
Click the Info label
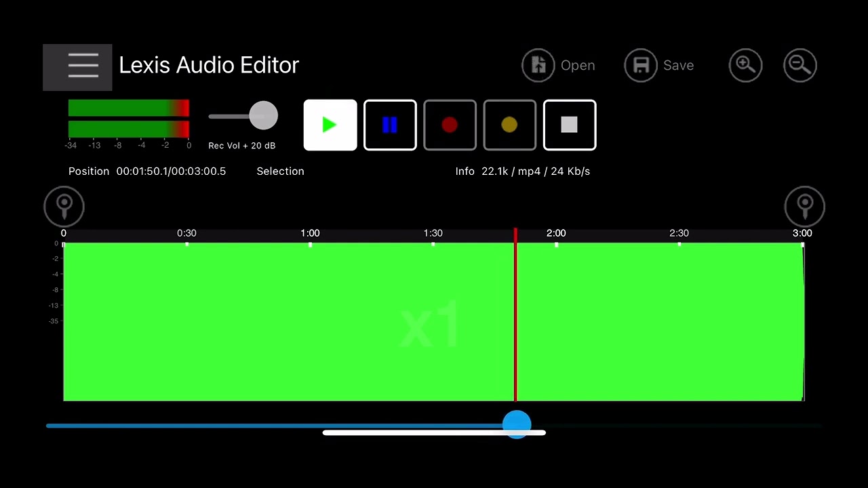click(x=465, y=171)
